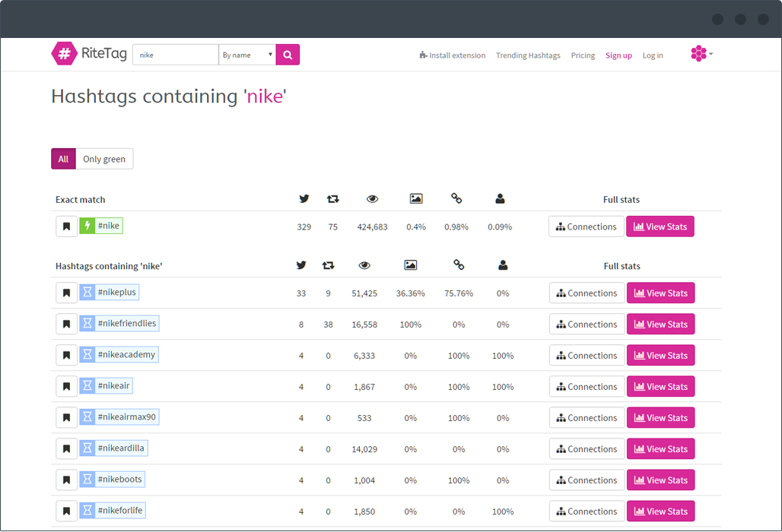Screen dimensions: 782x532
Task: Click the eye views column icon in Exact match
Action: 372,199
